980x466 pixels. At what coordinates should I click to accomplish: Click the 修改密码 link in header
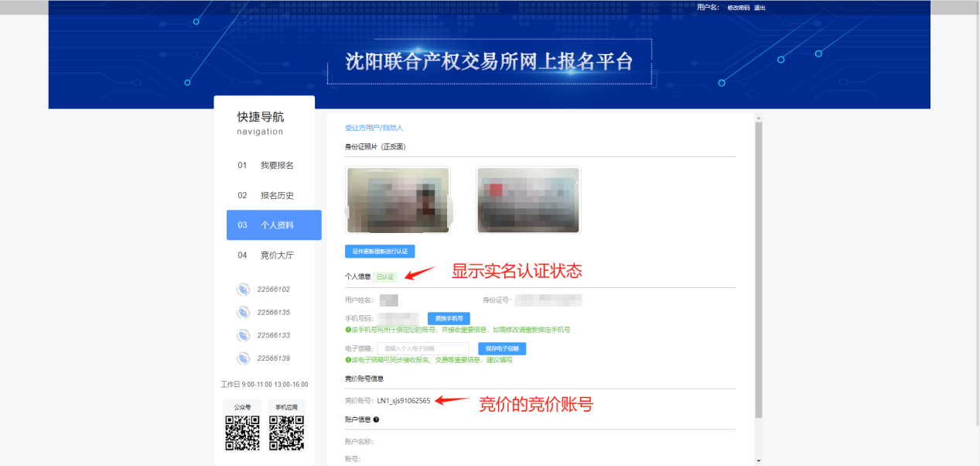738,8
